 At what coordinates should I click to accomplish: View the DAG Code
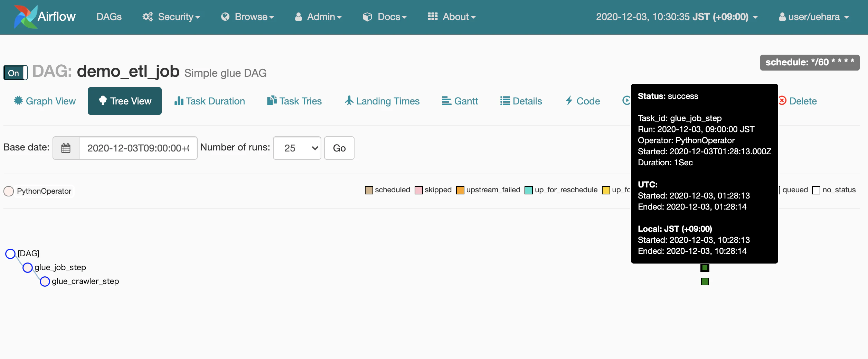583,101
